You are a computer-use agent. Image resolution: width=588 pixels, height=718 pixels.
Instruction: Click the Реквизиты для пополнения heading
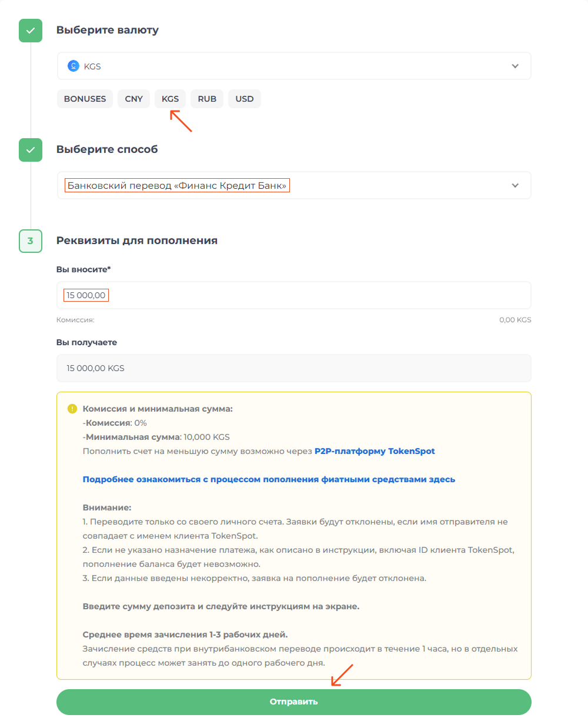137,241
